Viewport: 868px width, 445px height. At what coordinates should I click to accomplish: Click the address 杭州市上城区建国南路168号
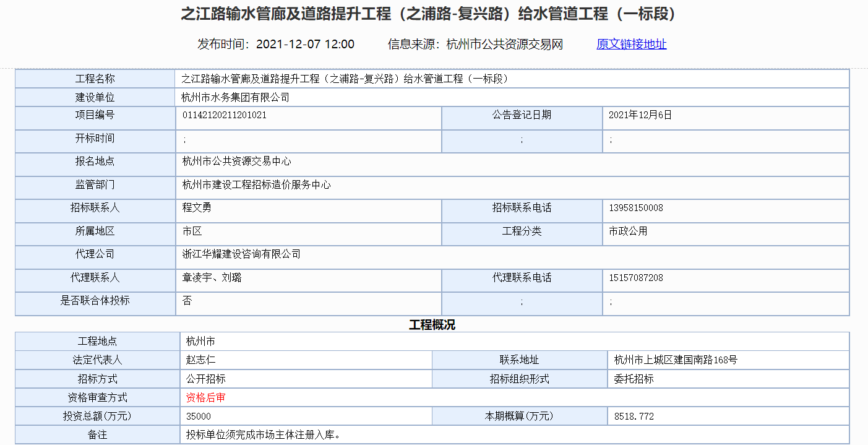click(676, 360)
